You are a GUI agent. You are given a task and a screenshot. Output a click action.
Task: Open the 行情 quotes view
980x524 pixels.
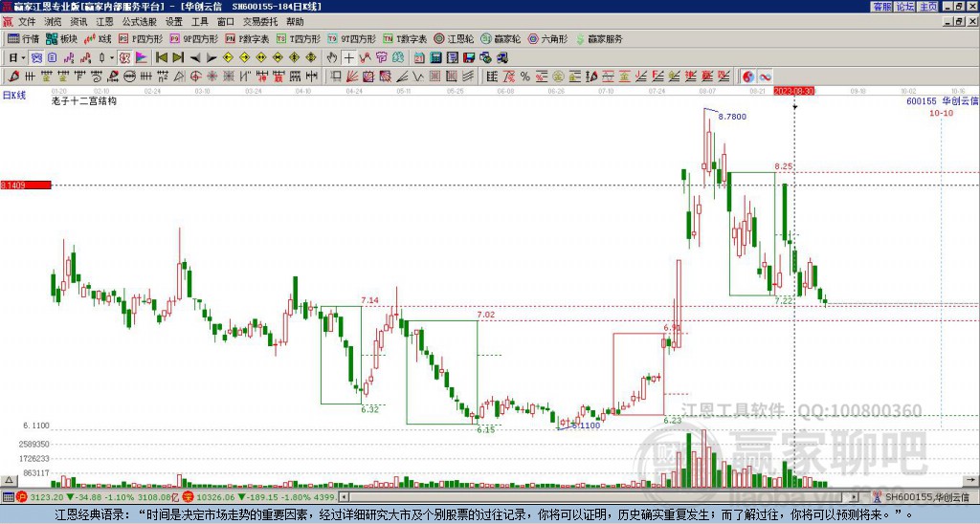click(x=24, y=38)
